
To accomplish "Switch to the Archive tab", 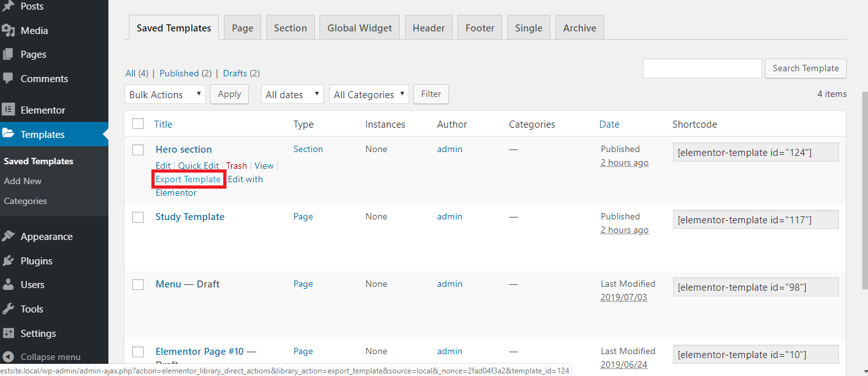I will [580, 28].
